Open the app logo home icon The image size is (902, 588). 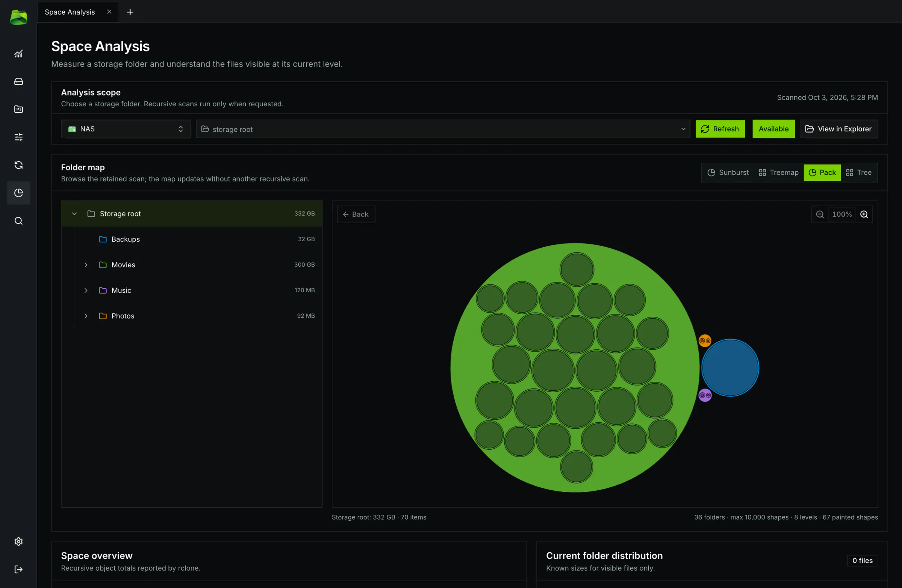18,17
